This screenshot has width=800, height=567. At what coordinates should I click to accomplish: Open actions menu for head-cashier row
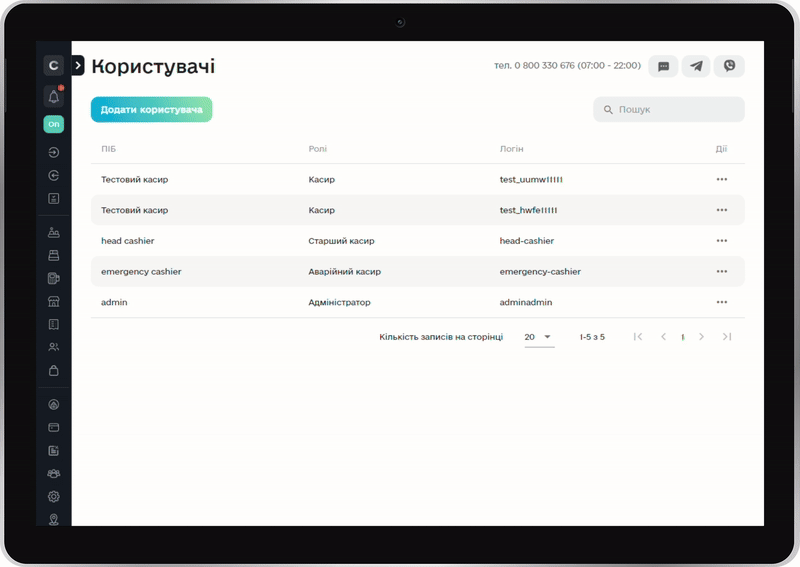pos(721,241)
